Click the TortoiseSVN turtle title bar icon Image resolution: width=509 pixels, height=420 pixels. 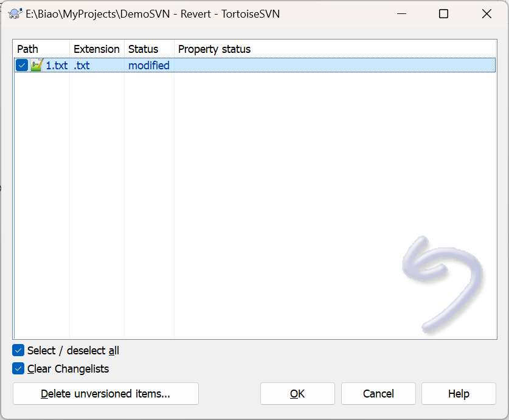tap(15, 14)
